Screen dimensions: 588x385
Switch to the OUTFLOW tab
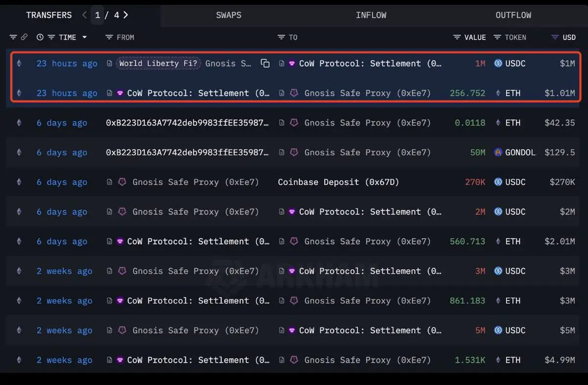(513, 15)
